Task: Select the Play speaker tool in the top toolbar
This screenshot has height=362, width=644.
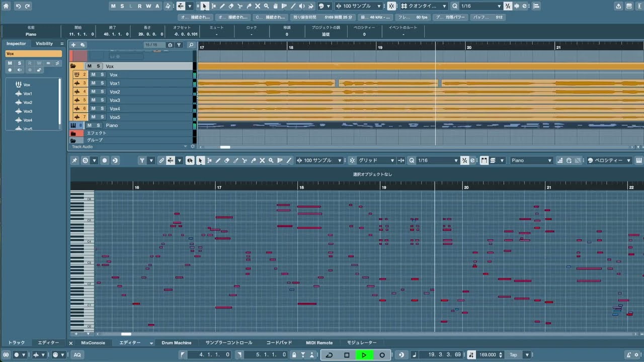Action: tap(302, 6)
